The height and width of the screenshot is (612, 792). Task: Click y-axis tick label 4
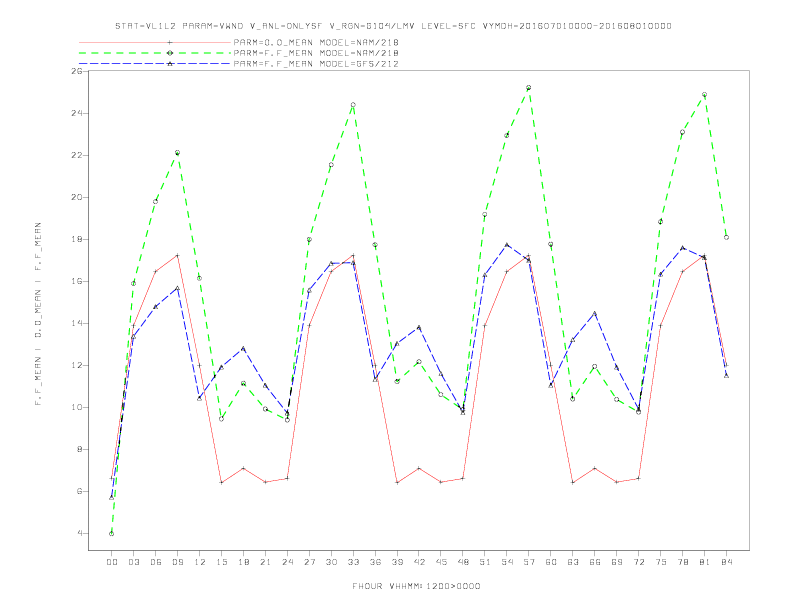80,533
